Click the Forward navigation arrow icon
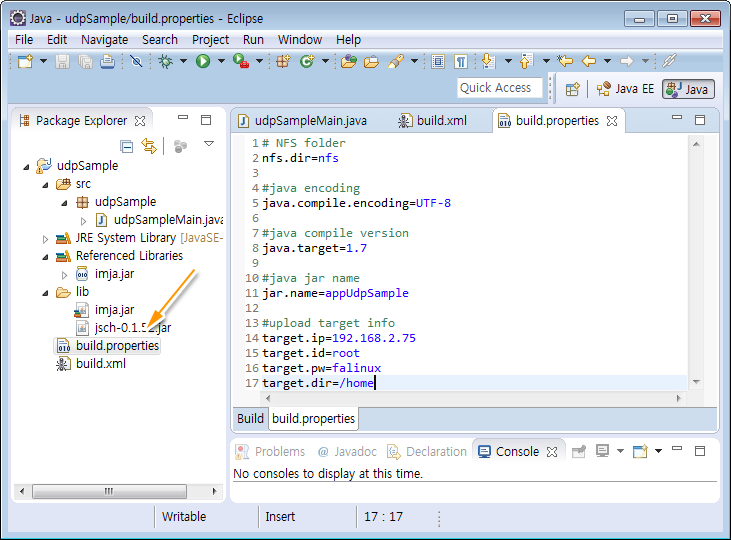Image resolution: width=731 pixels, height=540 pixels. tap(627, 61)
